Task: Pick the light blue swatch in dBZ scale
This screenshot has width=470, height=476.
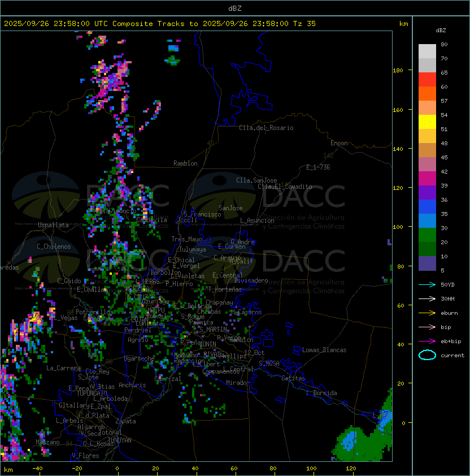Action: pyautogui.click(x=427, y=221)
